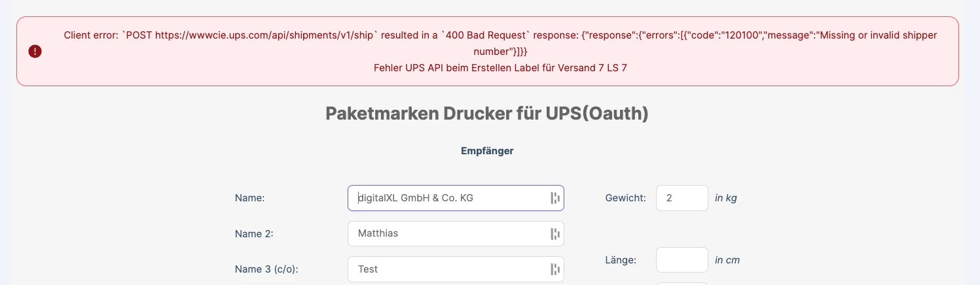The height and width of the screenshot is (285, 980).
Task: Click the Empfänger section heading
Action: (x=487, y=151)
